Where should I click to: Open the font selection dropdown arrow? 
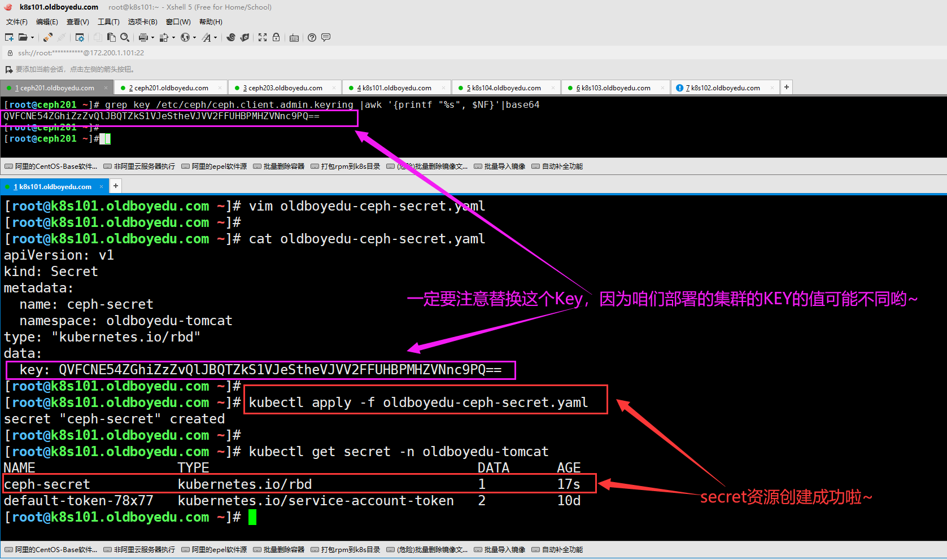point(216,37)
